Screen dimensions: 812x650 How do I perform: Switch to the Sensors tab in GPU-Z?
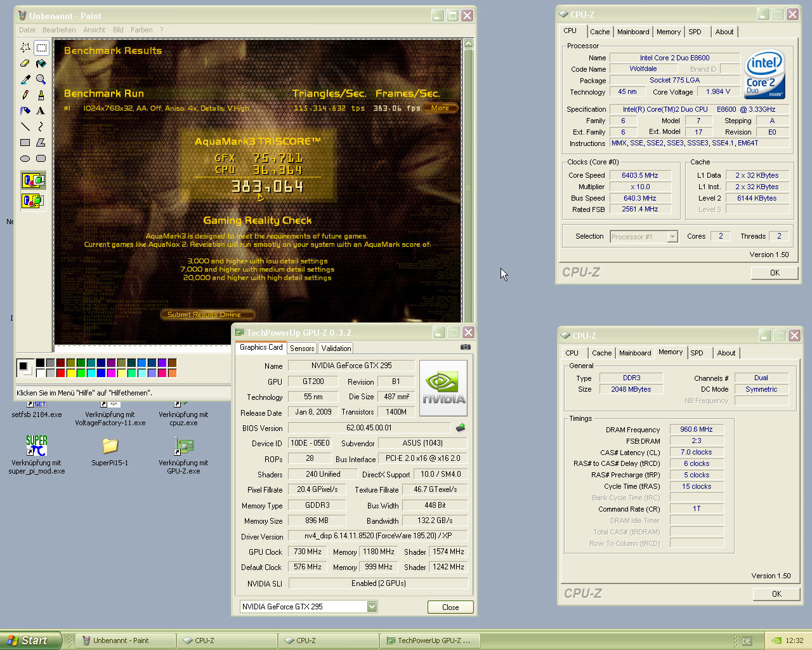pos(302,348)
